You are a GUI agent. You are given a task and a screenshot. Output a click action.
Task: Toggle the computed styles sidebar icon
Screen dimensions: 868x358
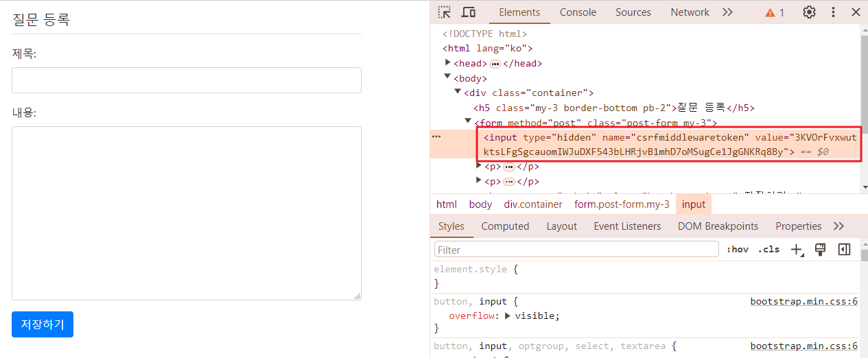pyautogui.click(x=845, y=250)
